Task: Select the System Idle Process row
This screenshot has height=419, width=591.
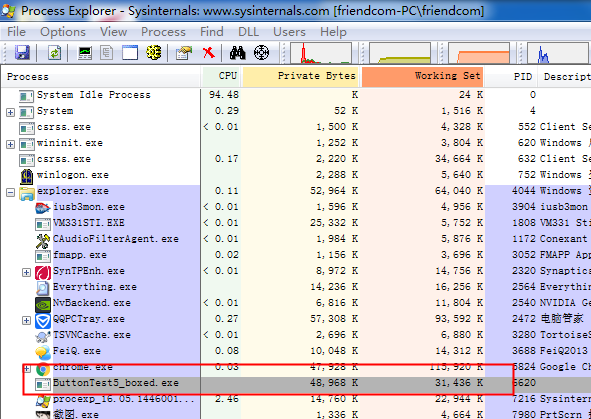Action: (x=295, y=95)
